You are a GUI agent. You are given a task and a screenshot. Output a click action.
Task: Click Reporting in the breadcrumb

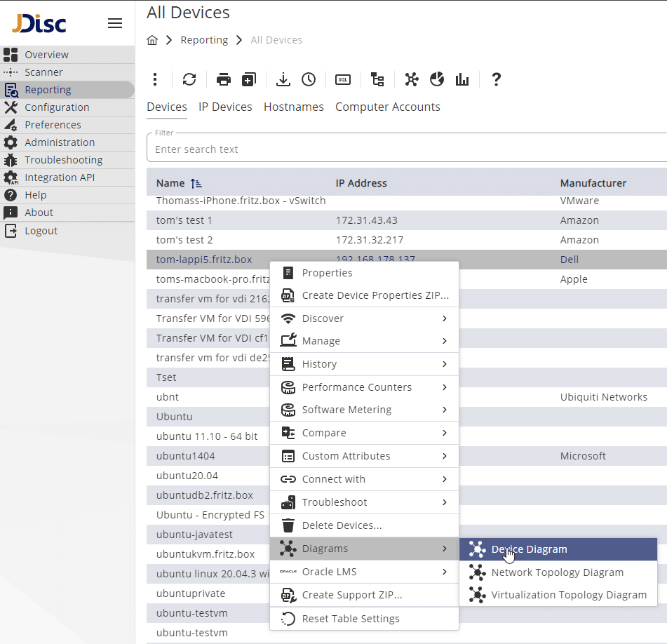pos(204,40)
